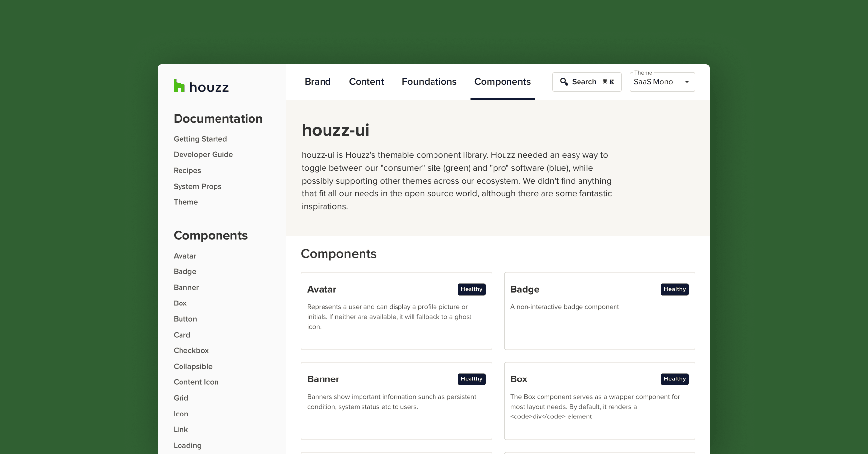Select the Components tab
Image resolution: width=868 pixels, height=454 pixels.
pyautogui.click(x=503, y=82)
